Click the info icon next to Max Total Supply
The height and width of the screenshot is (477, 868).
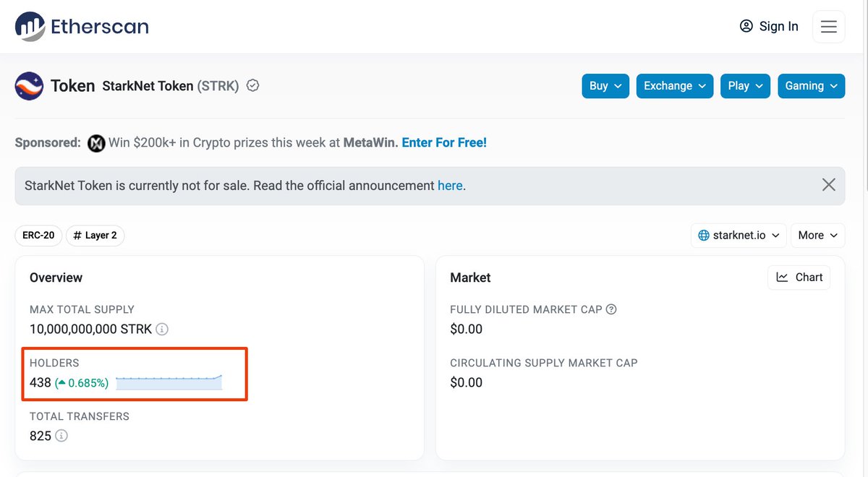[x=162, y=330]
